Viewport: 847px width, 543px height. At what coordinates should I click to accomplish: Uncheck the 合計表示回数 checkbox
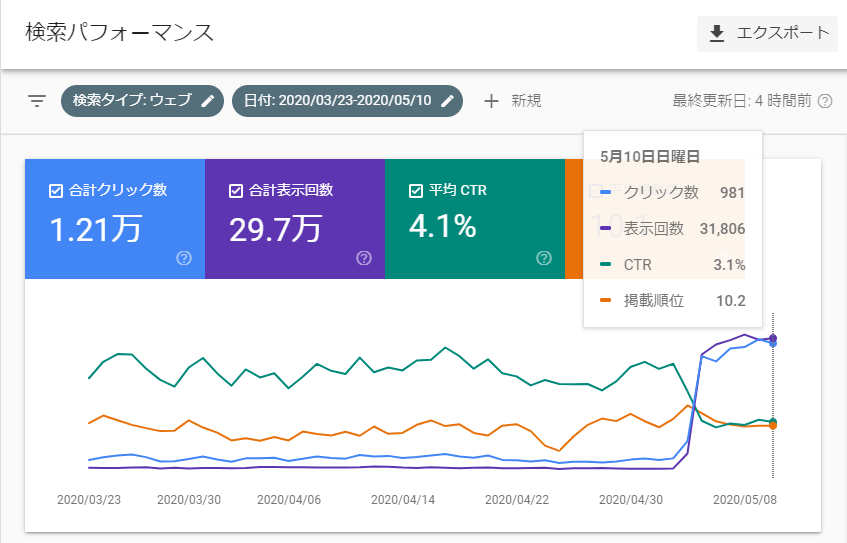236,191
